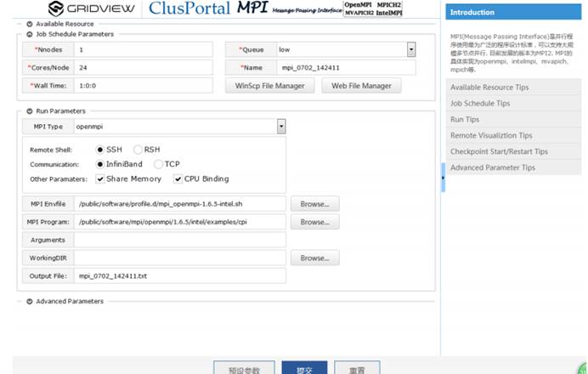588x374 pixels.
Task: Open Advanced Parameter Tips
Action: point(513,167)
